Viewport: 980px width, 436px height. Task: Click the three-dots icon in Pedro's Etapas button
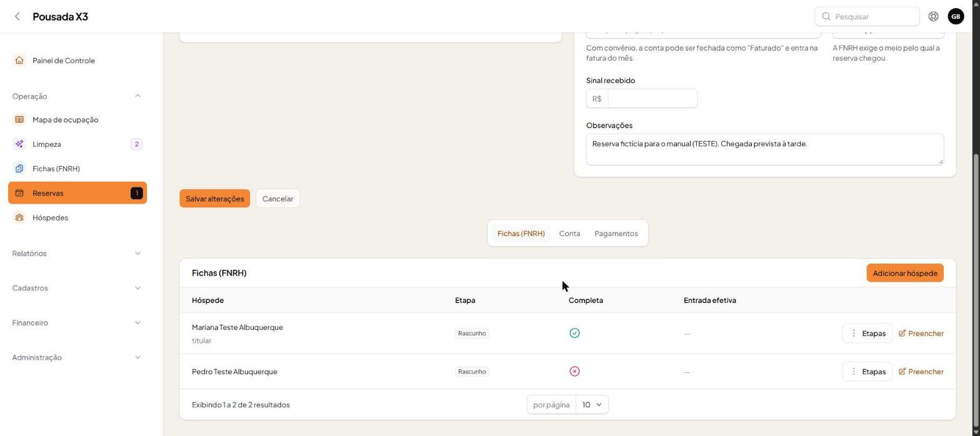853,372
